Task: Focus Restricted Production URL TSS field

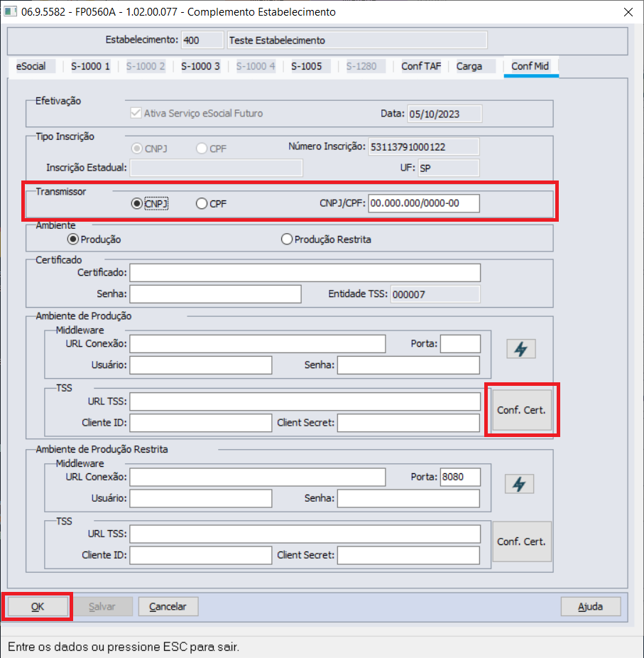Action: [x=305, y=534]
